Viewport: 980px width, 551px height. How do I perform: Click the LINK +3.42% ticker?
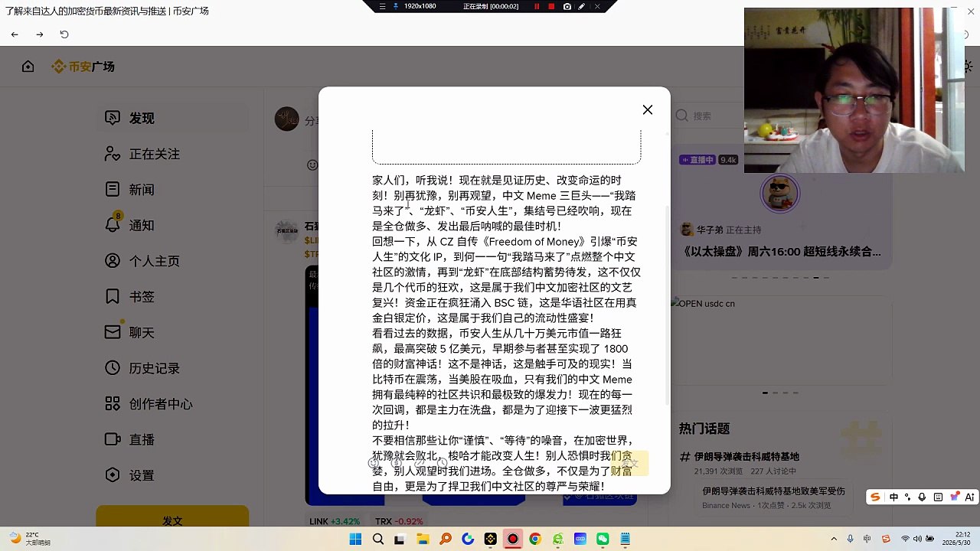(x=335, y=521)
